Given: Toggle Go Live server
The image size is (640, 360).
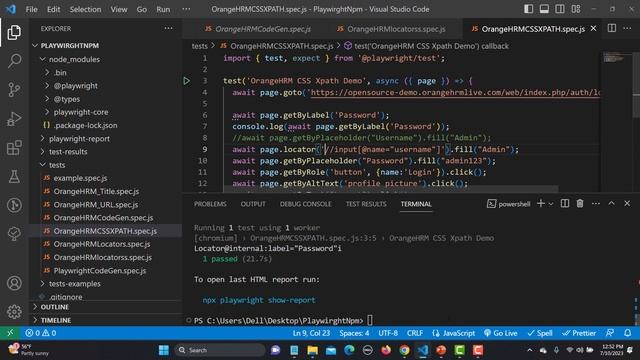Looking at the screenshot, I should coord(500,333).
